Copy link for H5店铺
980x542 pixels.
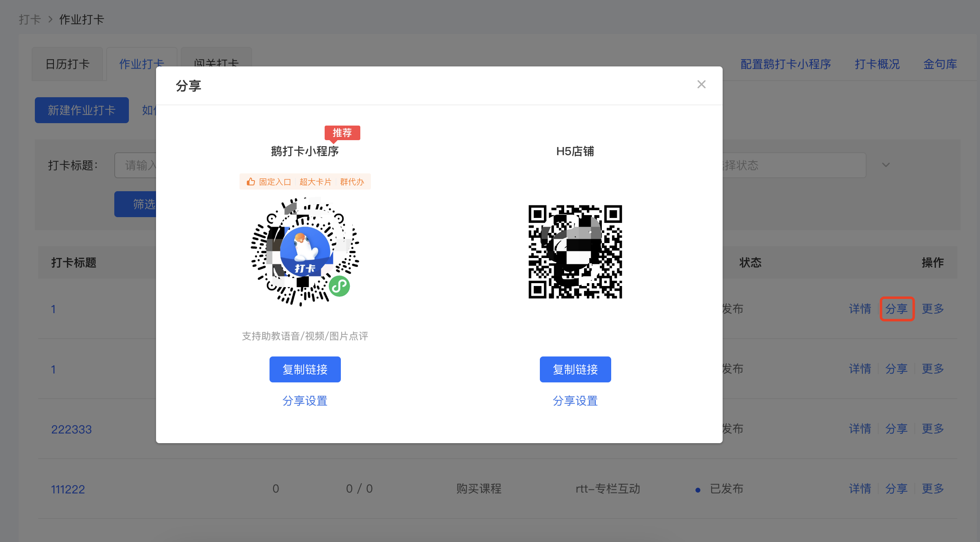pos(575,369)
